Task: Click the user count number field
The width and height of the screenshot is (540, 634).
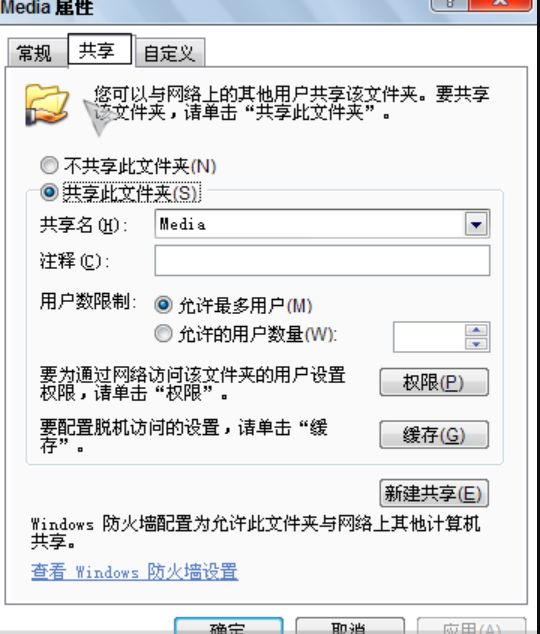Action: coord(429,337)
